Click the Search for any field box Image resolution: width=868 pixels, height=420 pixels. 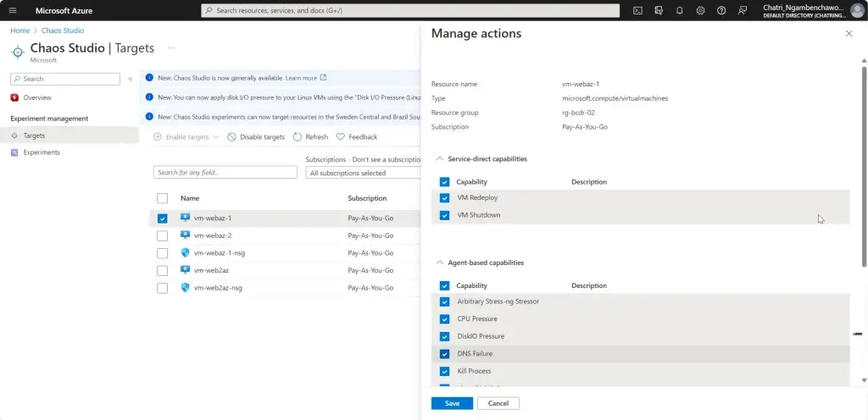225,173
